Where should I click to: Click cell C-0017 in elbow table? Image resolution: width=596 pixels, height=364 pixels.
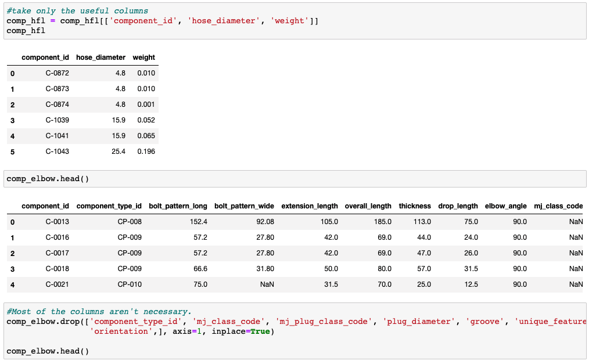click(58, 253)
